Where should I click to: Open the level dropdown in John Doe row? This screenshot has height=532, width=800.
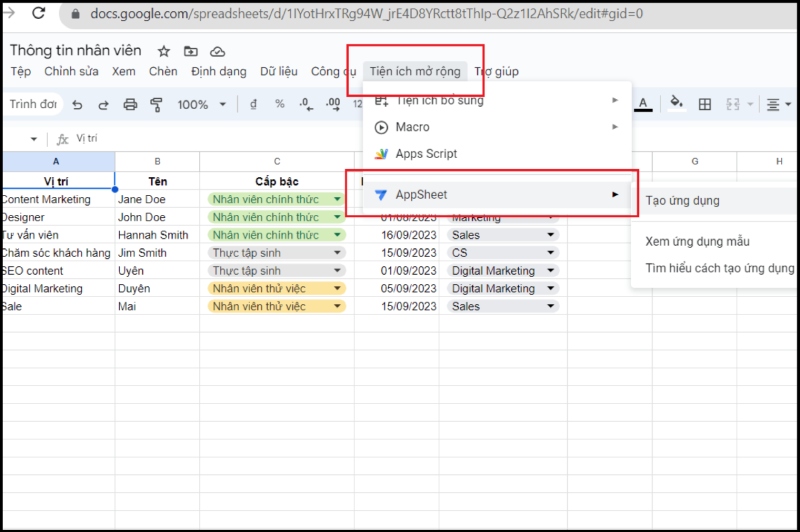click(x=337, y=217)
